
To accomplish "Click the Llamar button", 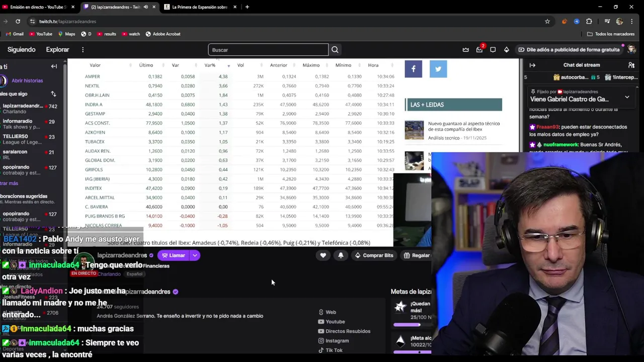I will (x=174, y=255).
